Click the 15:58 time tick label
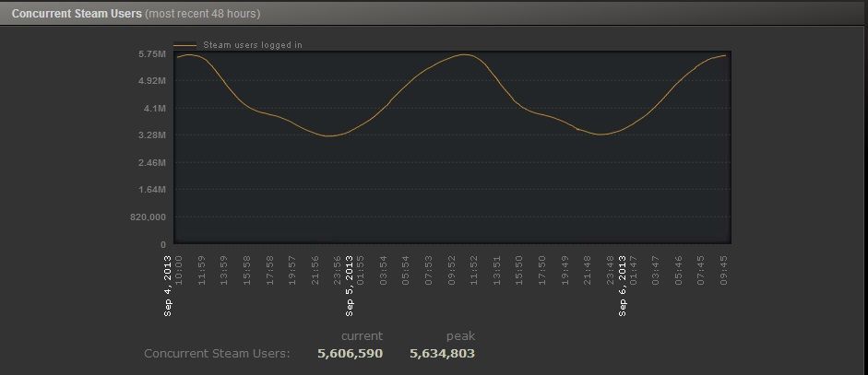This screenshot has width=868, height=375. click(x=247, y=270)
